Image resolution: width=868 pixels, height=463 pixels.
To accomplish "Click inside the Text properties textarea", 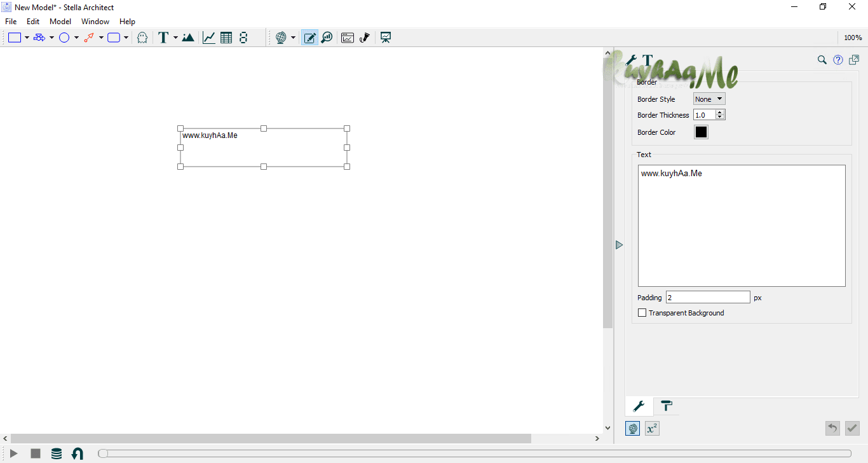I will point(742,226).
